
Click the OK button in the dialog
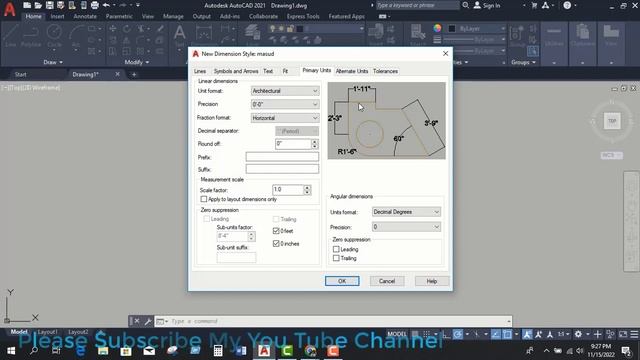[342, 281]
